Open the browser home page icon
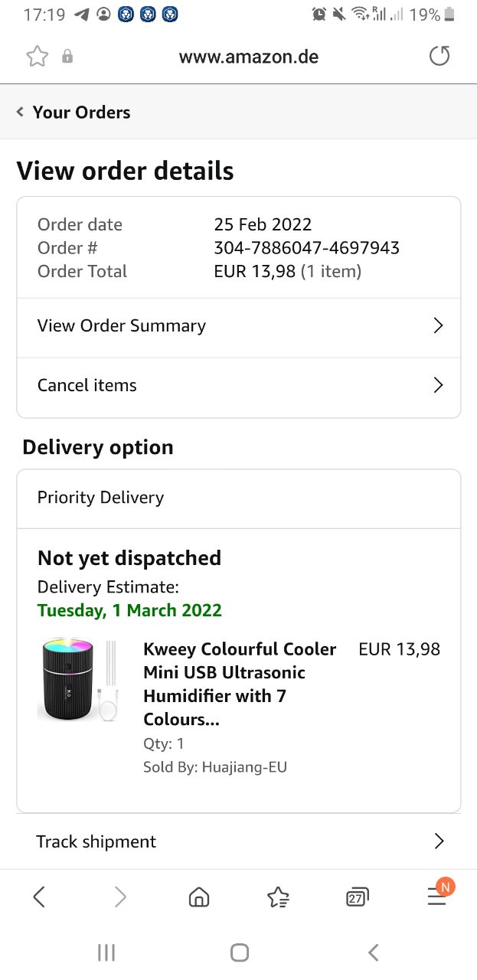Screen dimensions: 477x980 point(199,897)
